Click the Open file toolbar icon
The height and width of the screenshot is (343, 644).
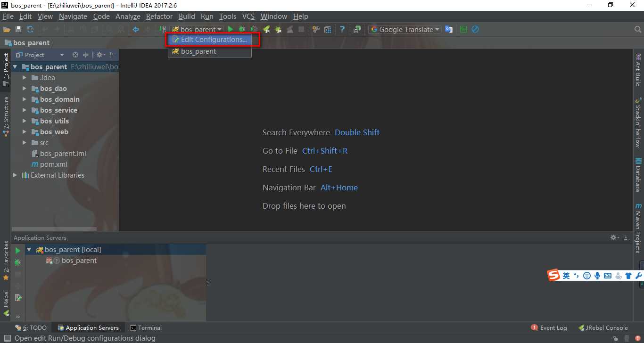(x=7, y=29)
